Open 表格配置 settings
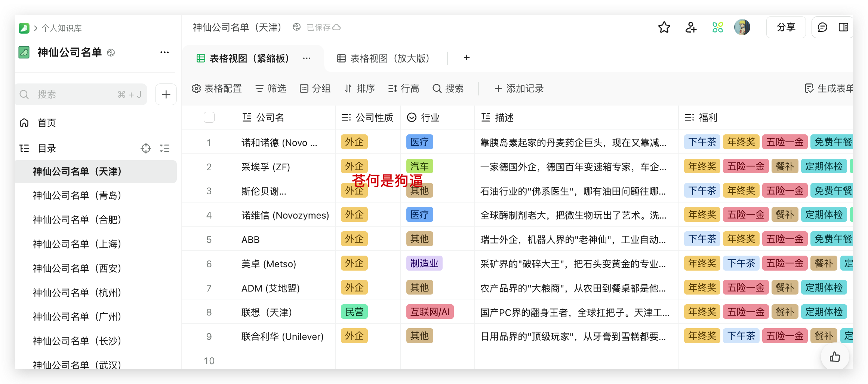This screenshot has width=868, height=384. (x=217, y=88)
